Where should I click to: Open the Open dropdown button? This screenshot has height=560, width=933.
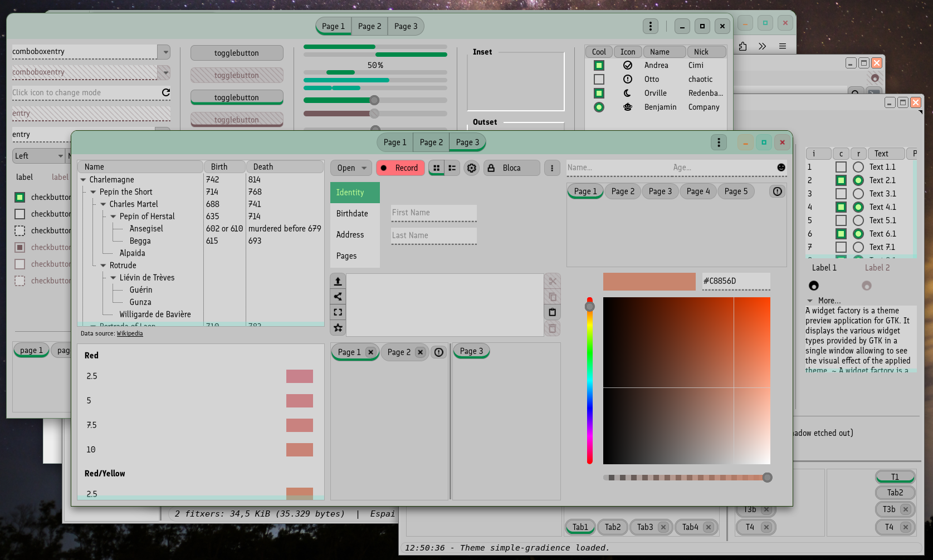pyautogui.click(x=351, y=168)
